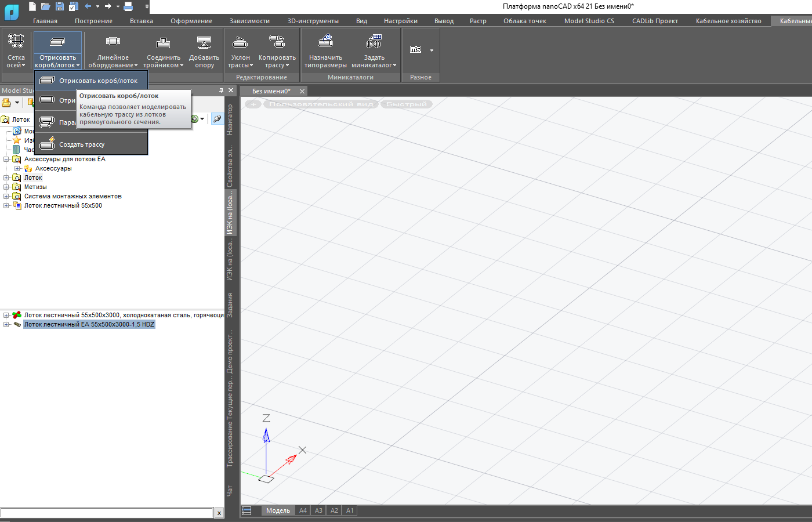Open the Чат side tab
Screen dimensions: 812x522
(x=230, y=491)
